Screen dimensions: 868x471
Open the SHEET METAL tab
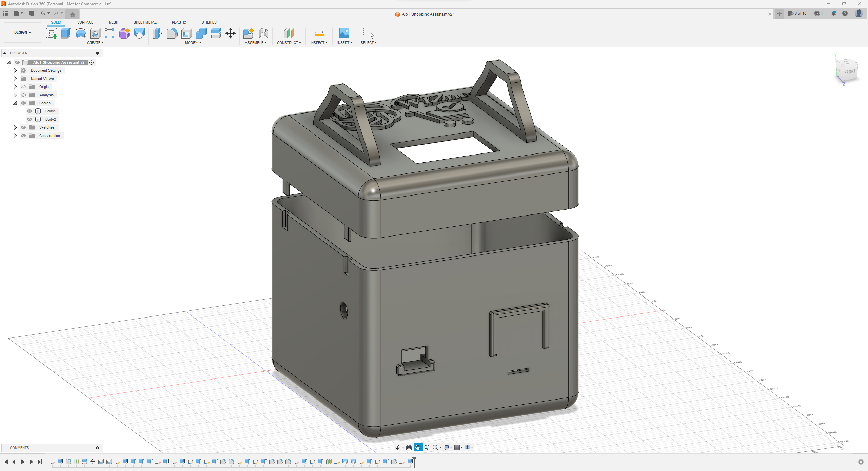(x=145, y=22)
